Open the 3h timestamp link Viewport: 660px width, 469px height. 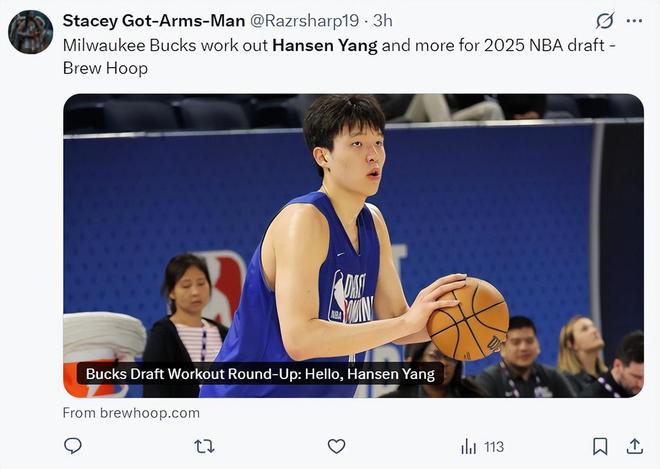[x=383, y=21]
